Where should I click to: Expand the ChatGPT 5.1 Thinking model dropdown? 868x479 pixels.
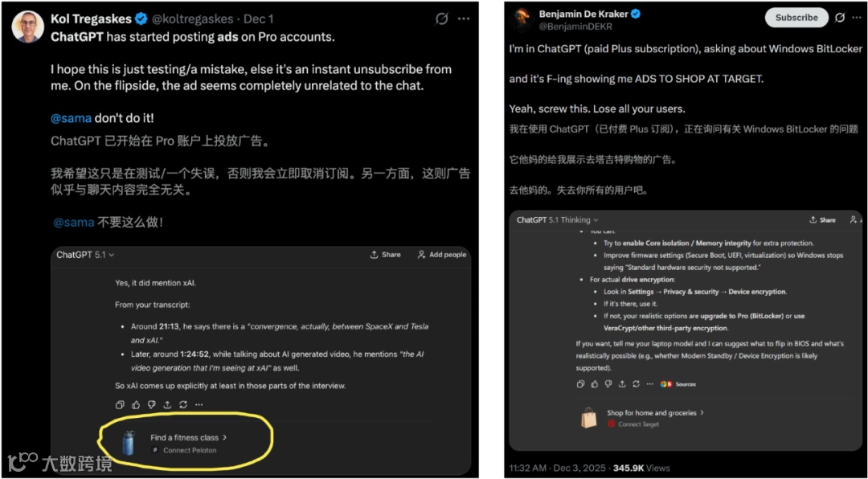558,220
